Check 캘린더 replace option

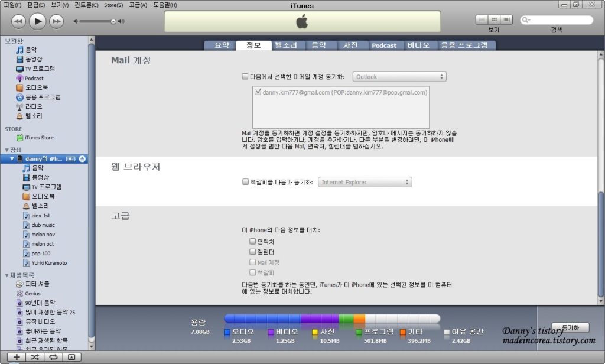tap(252, 252)
